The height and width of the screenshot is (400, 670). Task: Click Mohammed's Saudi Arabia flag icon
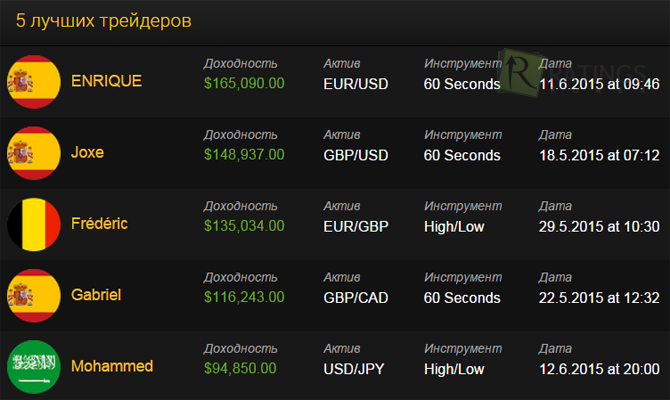34,367
